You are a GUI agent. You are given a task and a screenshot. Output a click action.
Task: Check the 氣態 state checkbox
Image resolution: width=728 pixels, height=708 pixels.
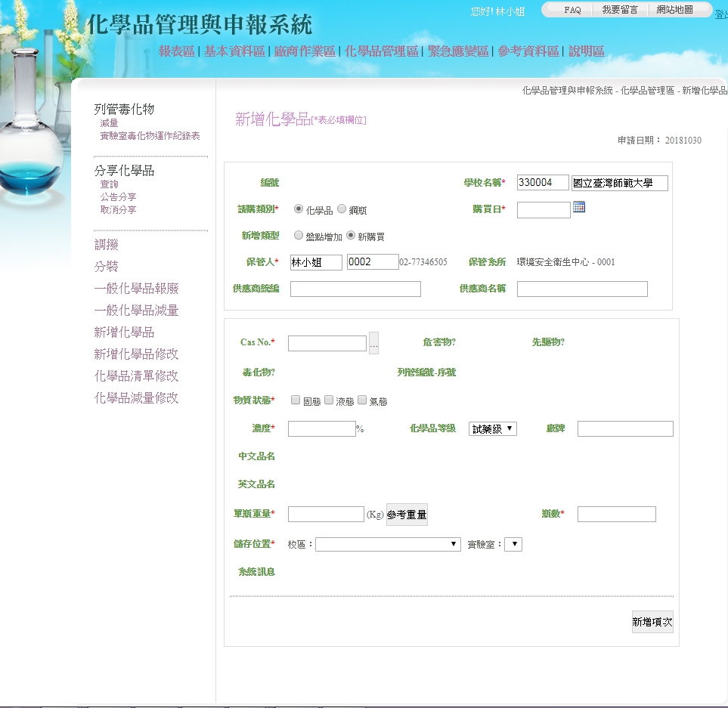coord(362,400)
